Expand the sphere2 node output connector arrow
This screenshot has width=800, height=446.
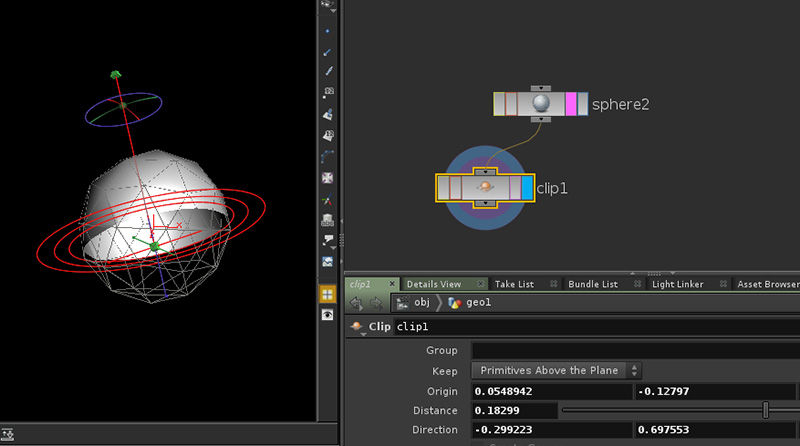pos(541,121)
